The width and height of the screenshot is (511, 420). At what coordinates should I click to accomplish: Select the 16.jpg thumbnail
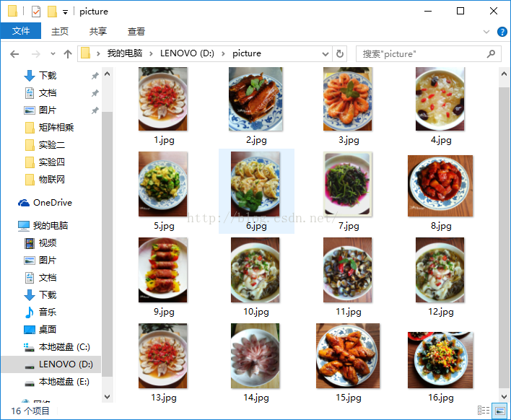[440, 360]
